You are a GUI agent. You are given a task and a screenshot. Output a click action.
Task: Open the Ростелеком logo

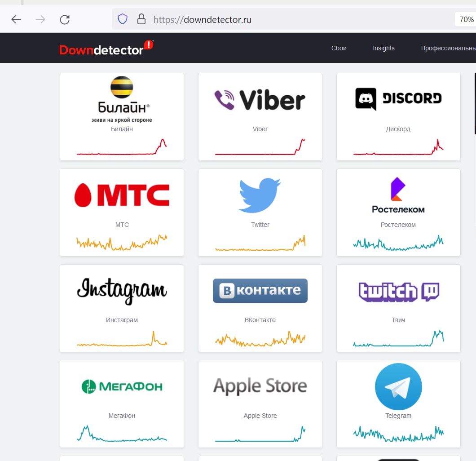coord(398,195)
